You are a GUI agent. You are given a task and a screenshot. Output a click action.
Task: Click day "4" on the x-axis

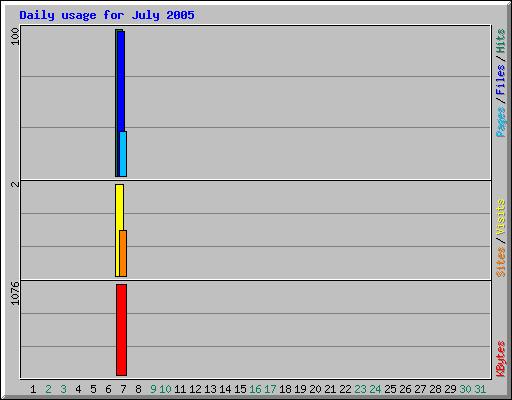(78, 389)
